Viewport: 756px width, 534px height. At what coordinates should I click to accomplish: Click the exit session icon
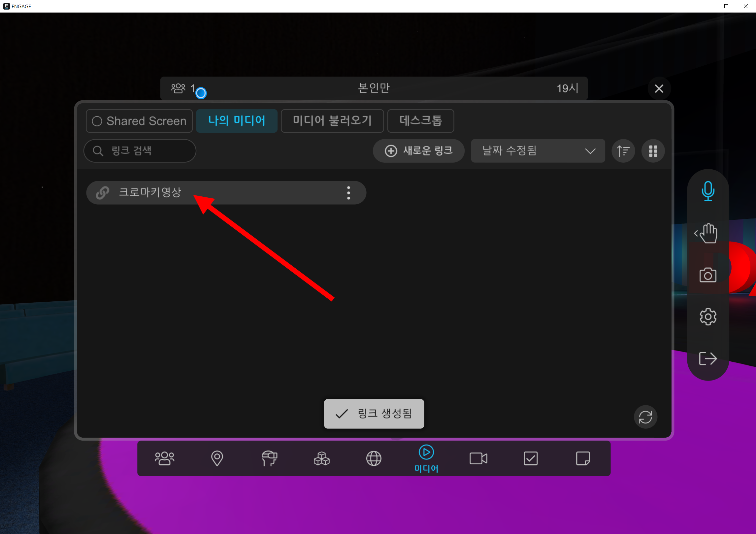(708, 359)
